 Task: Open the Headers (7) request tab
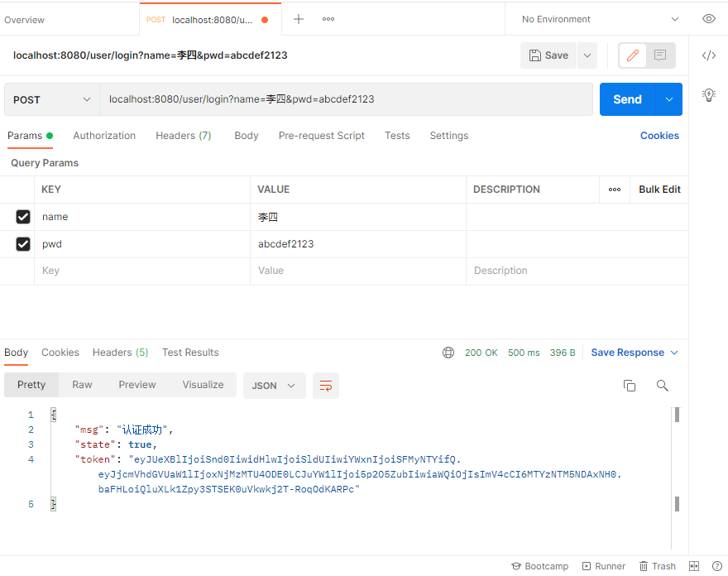click(x=184, y=136)
